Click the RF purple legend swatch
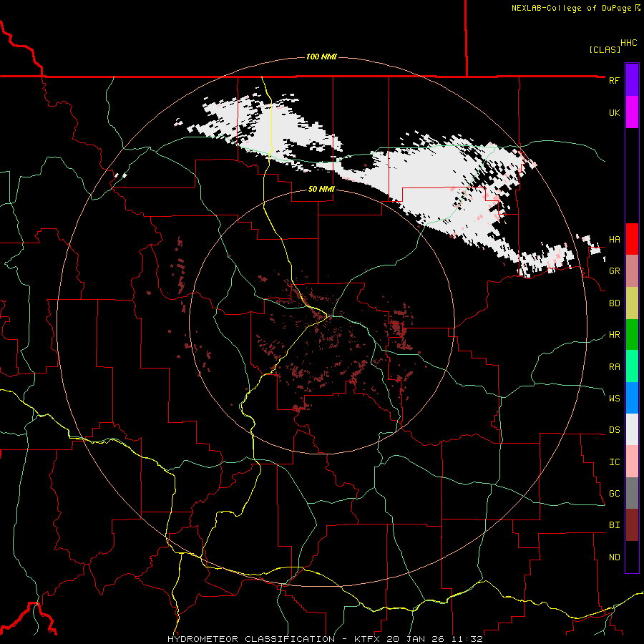644x644 pixels. click(x=632, y=80)
